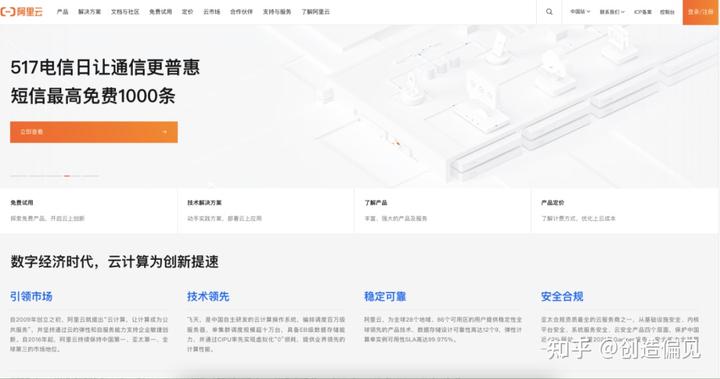Click the 数字经济时代,云计算为创新提速 section title
The image size is (720, 379).
click(114, 262)
